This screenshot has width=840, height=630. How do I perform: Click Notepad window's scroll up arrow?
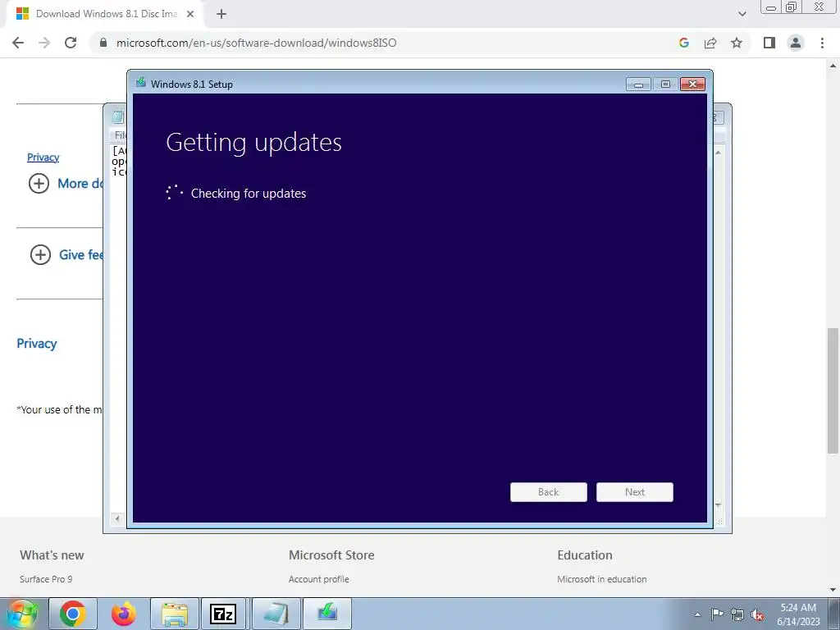tap(718, 153)
